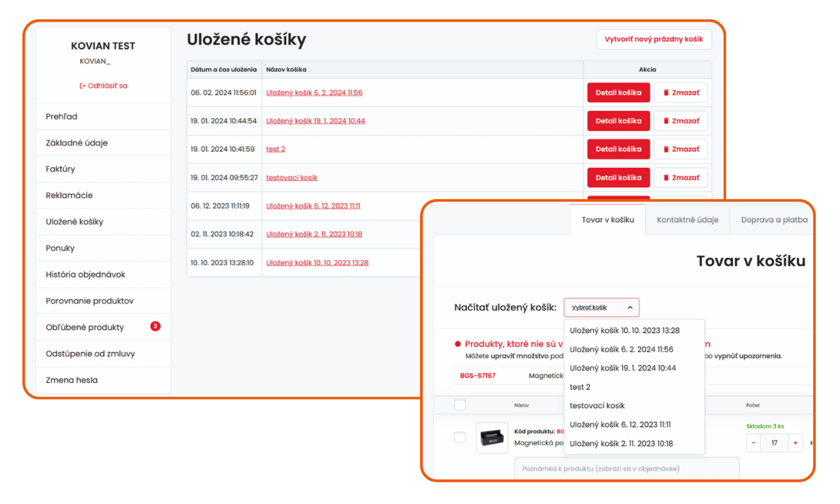Open link Uložený košík 19. 1. 2024 10:44
The height and width of the screenshot is (504, 840).
pos(316,121)
